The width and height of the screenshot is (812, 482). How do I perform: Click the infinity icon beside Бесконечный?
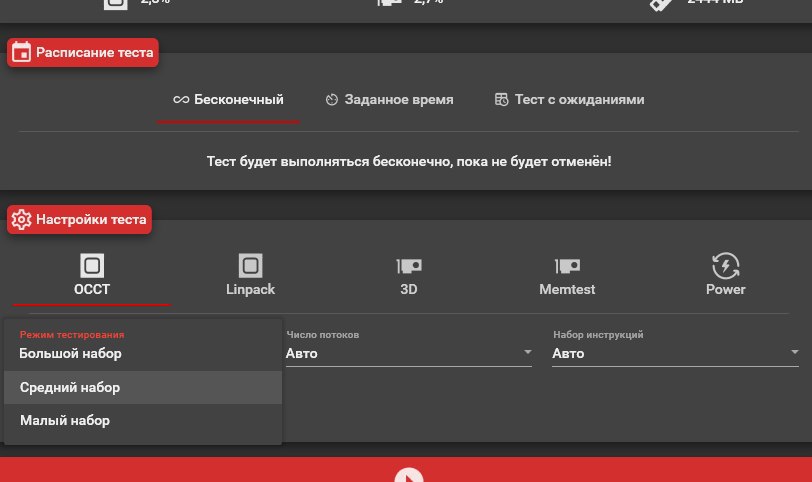181,99
